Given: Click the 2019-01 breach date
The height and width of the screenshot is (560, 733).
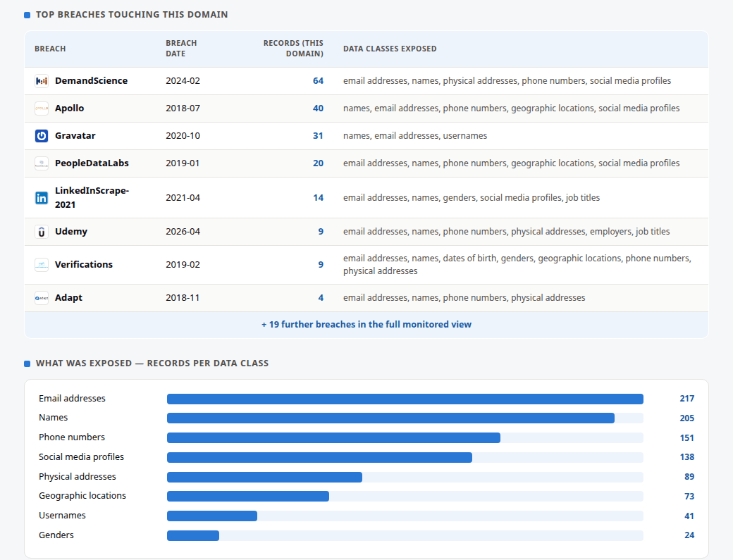Looking at the screenshot, I should click(183, 163).
